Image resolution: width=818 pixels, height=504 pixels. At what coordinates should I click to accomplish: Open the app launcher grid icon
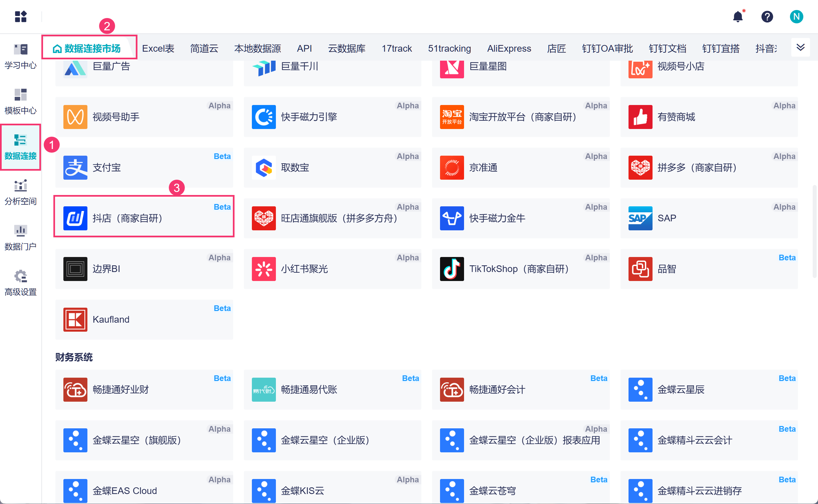pyautogui.click(x=21, y=16)
